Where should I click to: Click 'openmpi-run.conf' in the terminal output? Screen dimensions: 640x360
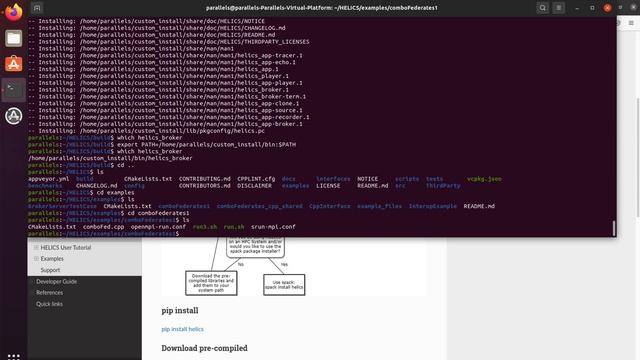(x=158, y=227)
